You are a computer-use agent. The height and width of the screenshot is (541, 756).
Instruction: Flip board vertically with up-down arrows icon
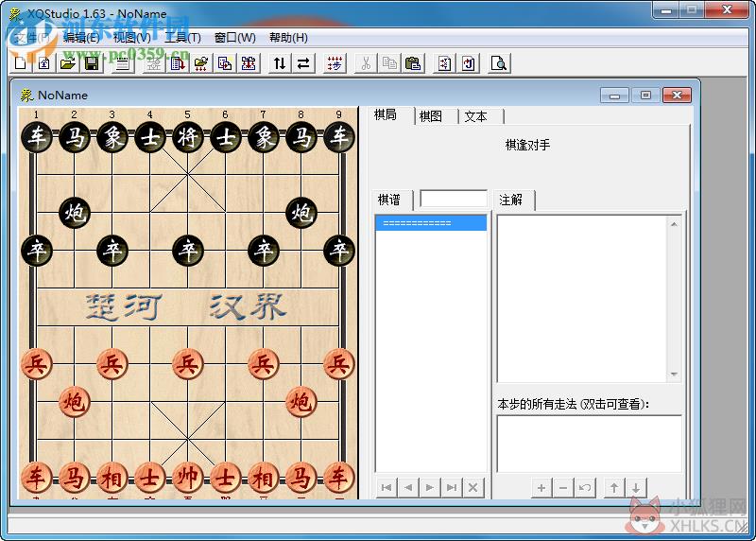280,63
